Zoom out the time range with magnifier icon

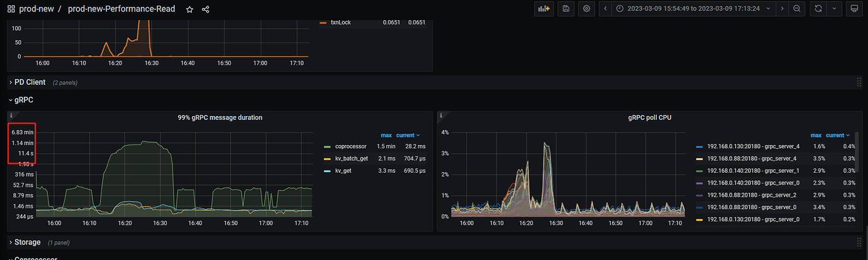(796, 9)
